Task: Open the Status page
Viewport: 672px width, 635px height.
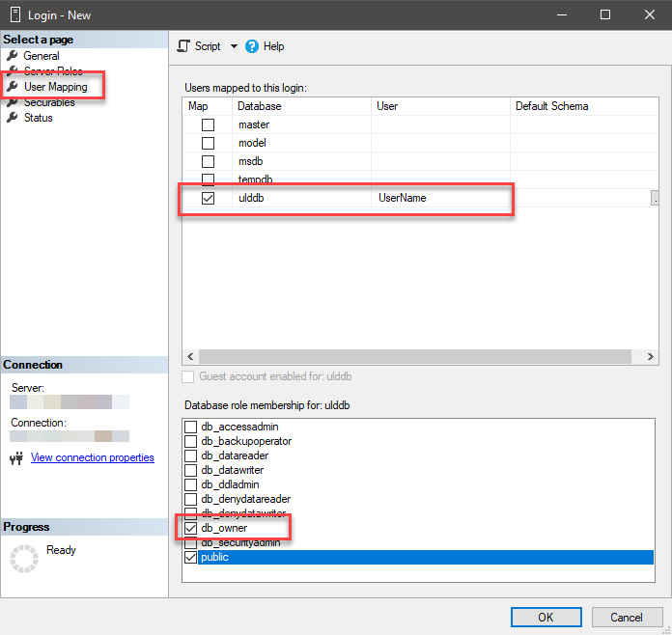Action: point(39,118)
